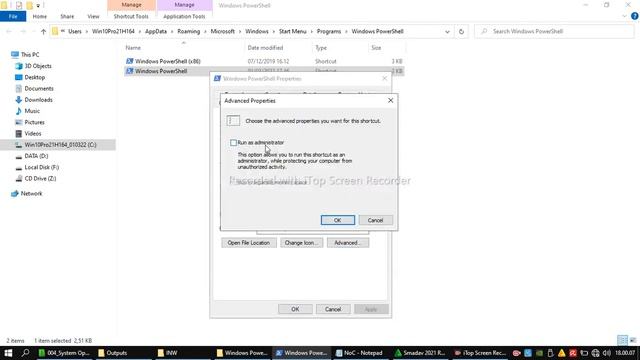Switch to the Share ribbon tab

[x=67, y=16]
